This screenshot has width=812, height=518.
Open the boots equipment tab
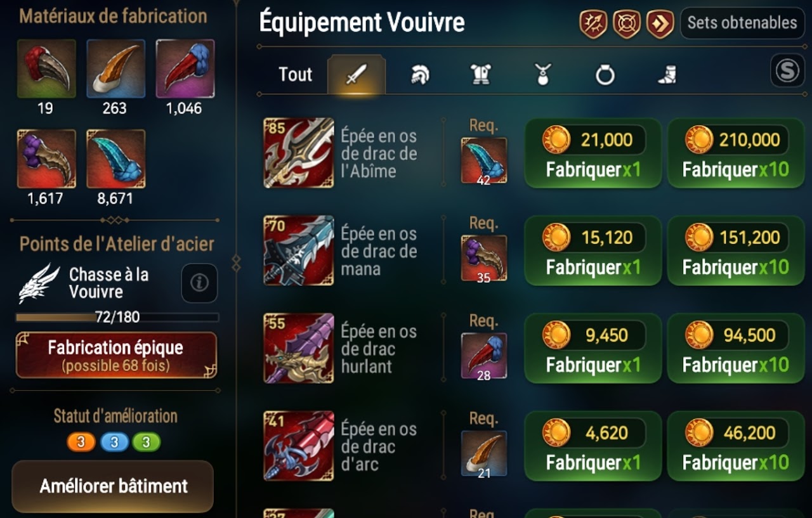coord(667,75)
